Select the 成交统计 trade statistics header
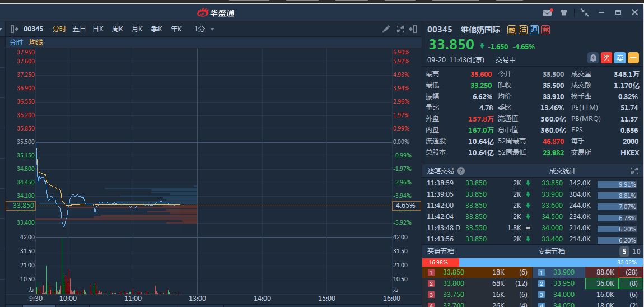This screenshot has width=644, height=307. (x=563, y=171)
